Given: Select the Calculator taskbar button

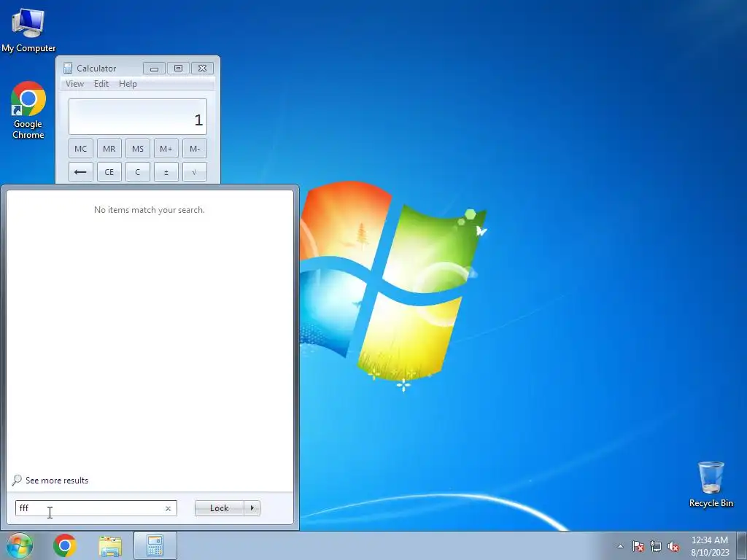Looking at the screenshot, I should [x=155, y=545].
